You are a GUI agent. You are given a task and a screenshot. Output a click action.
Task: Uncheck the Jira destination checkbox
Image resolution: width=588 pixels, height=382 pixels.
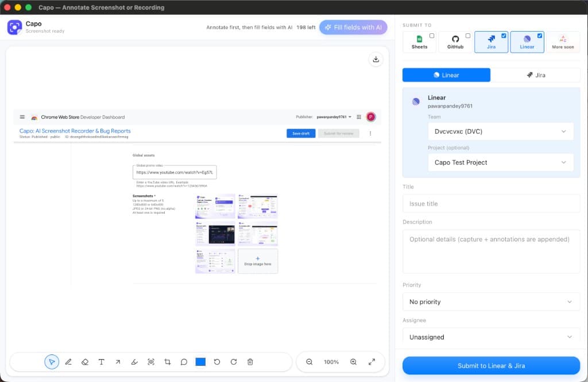504,36
